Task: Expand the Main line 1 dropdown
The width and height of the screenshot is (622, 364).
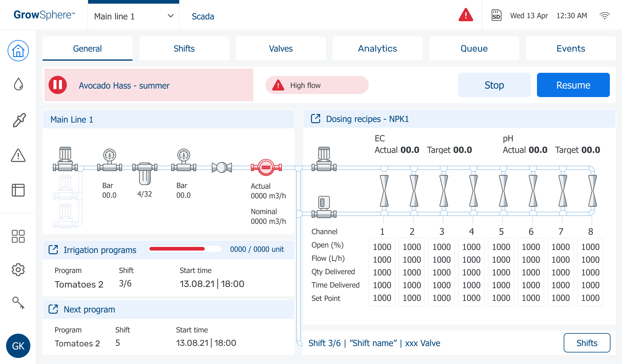Action: click(x=134, y=16)
